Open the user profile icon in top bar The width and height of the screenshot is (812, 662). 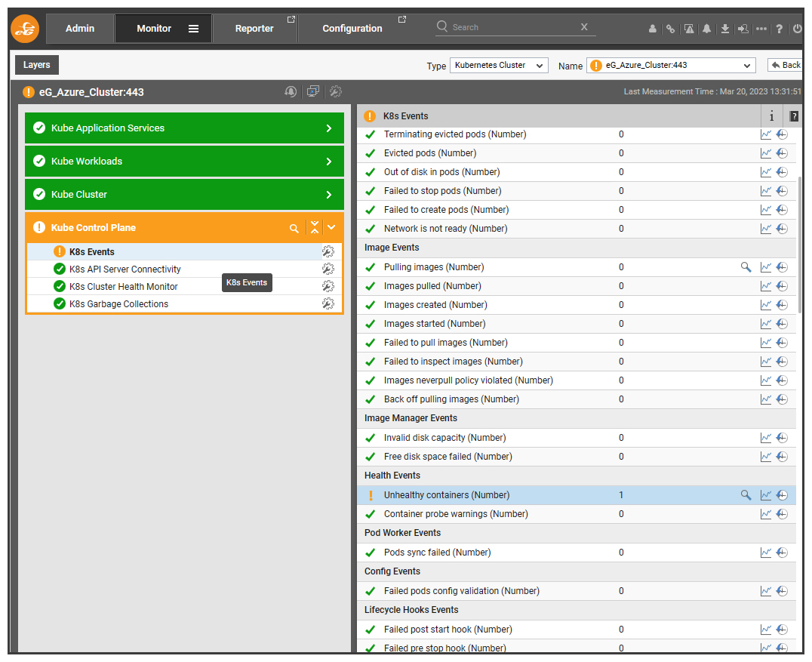tap(653, 29)
